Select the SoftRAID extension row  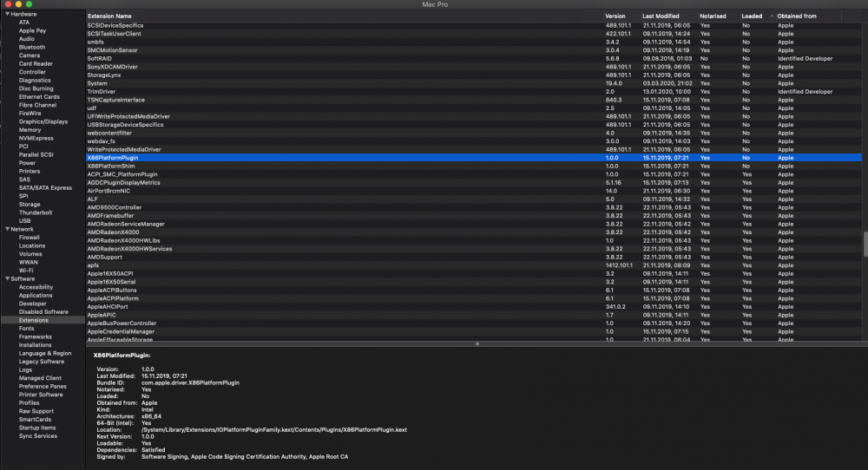(474, 59)
